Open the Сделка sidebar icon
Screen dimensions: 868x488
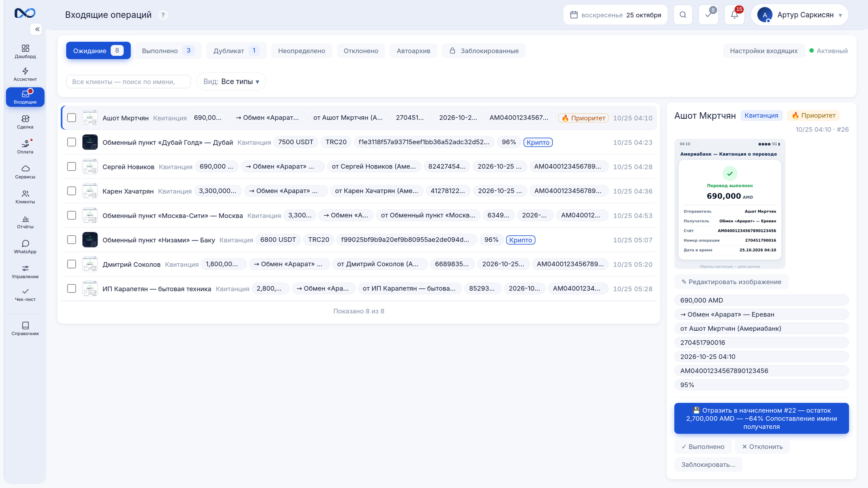tap(25, 122)
